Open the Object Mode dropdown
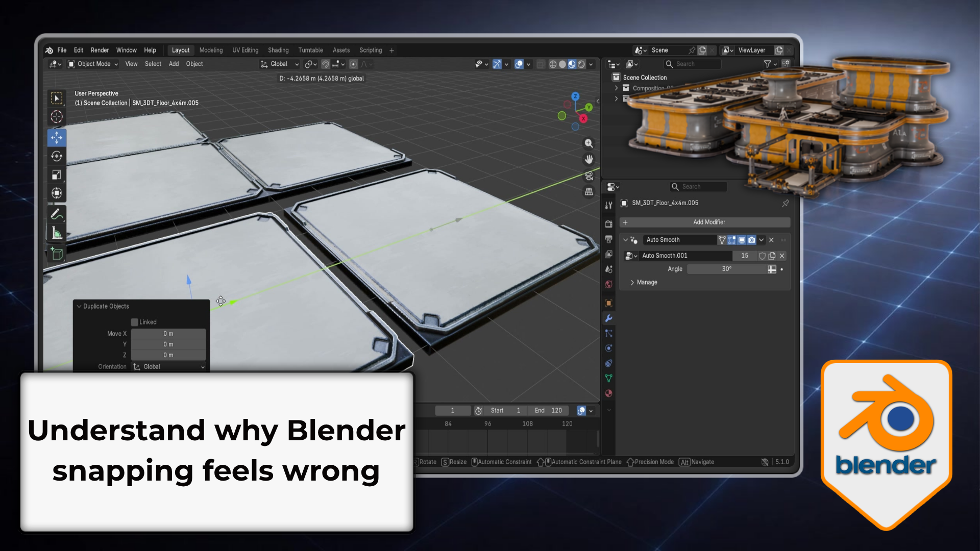980x551 pixels. point(93,64)
